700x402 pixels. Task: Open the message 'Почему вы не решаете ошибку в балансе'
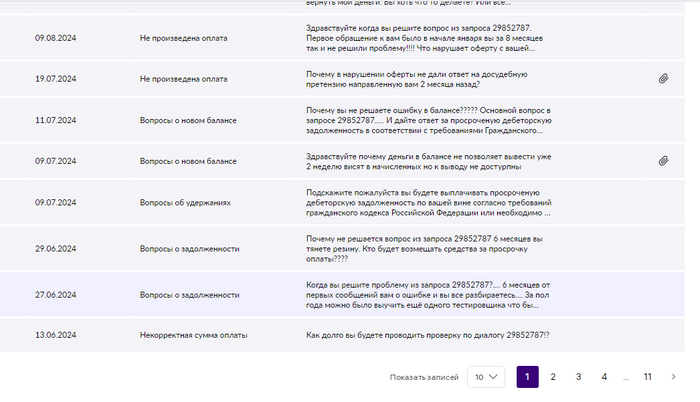(430, 120)
